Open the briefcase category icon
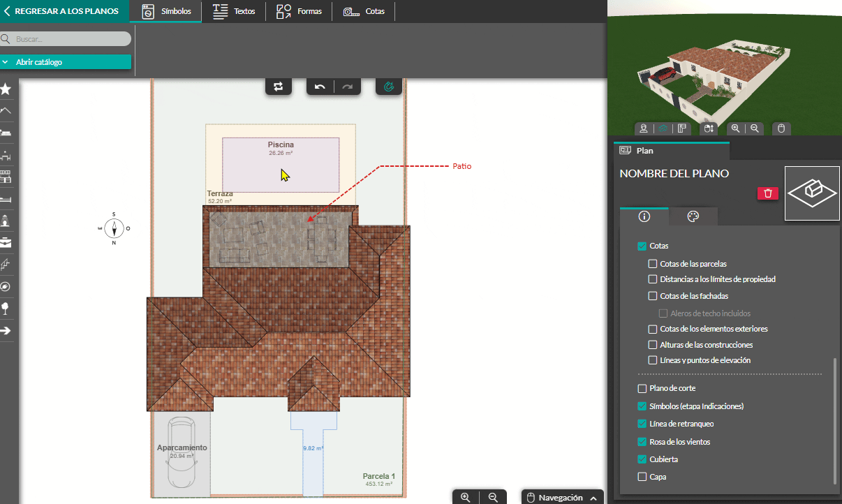This screenshot has height=504, width=842. (6, 243)
